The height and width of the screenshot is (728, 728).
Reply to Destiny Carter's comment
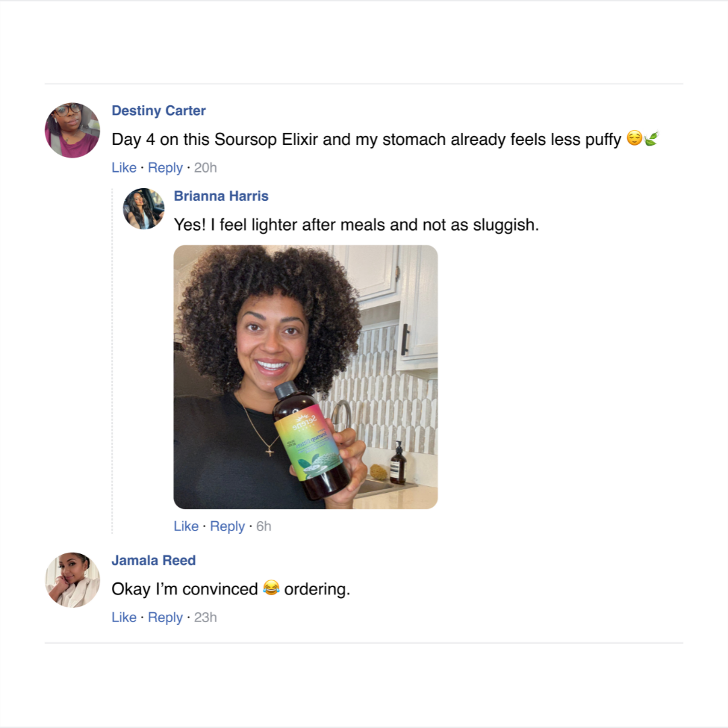[165, 168]
